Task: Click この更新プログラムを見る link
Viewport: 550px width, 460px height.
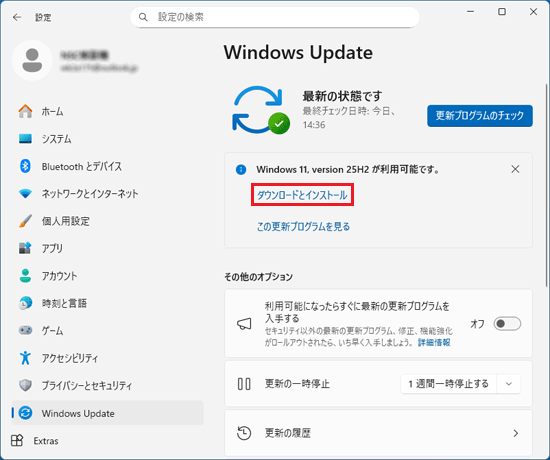Action: [x=303, y=227]
